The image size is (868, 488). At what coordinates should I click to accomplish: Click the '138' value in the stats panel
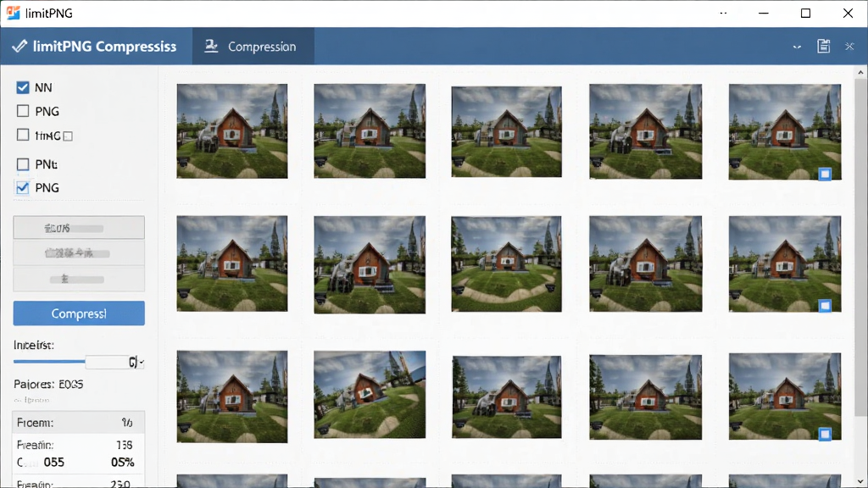(125, 445)
